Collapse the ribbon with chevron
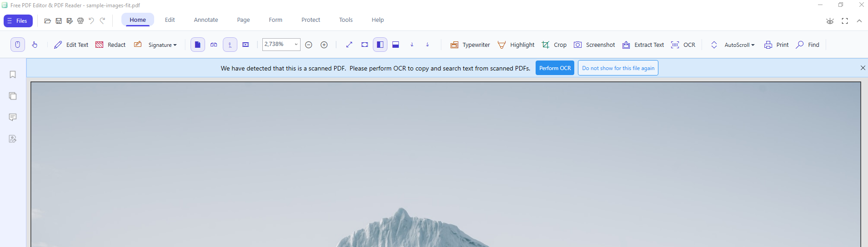868x247 pixels. point(859,21)
